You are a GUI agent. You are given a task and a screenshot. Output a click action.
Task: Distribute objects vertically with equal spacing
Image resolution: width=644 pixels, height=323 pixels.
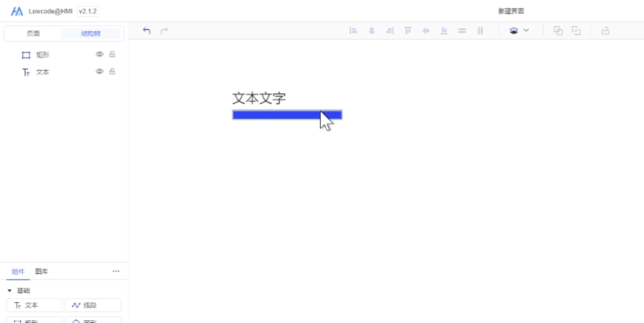[462, 30]
